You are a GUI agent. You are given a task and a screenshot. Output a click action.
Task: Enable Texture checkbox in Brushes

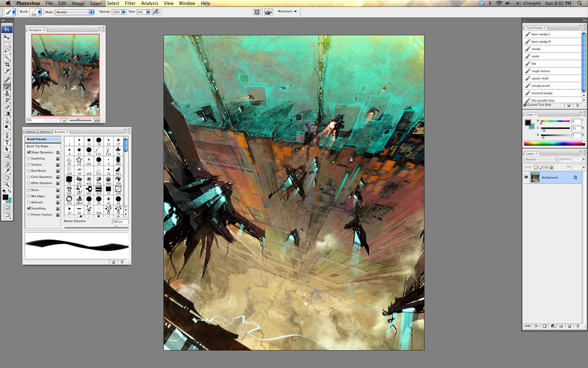pos(29,164)
